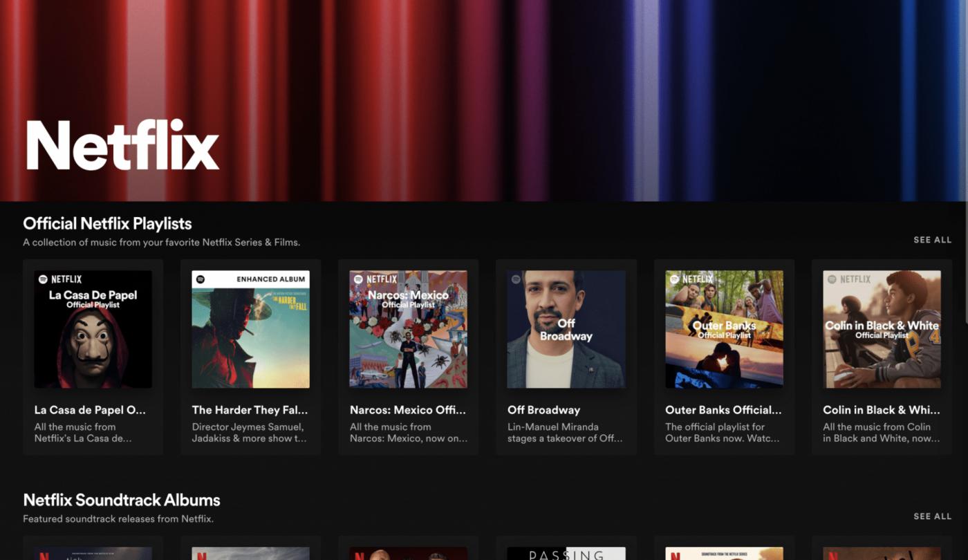This screenshot has height=560, width=968.
Task: Click description 'Director Jeymes Samuel, Jadakiss & more'
Action: click(x=250, y=433)
